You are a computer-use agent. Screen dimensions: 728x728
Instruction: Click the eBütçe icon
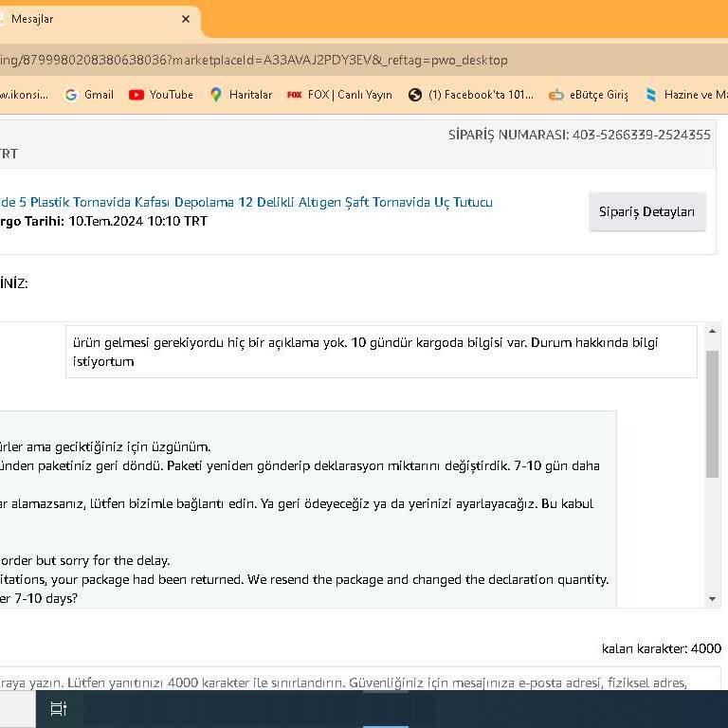(555, 95)
